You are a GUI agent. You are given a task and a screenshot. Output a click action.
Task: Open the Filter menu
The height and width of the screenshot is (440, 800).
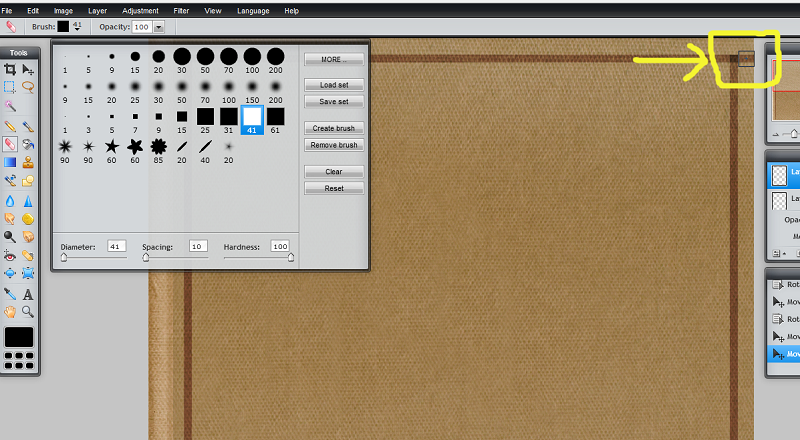pos(181,10)
